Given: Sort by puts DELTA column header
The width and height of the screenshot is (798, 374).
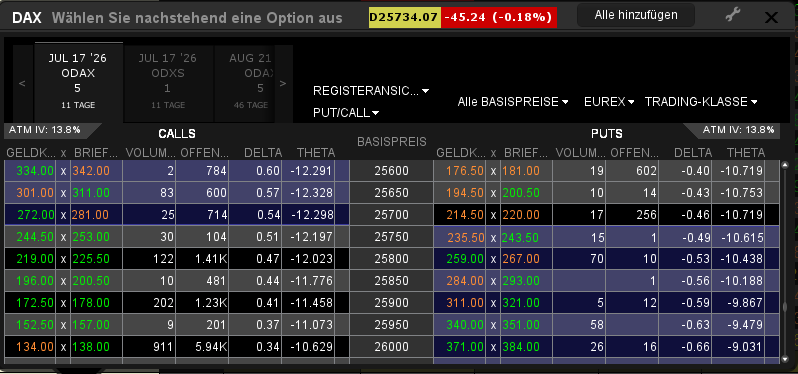Looking at the screenshot, I should click(x=693, y=153).
